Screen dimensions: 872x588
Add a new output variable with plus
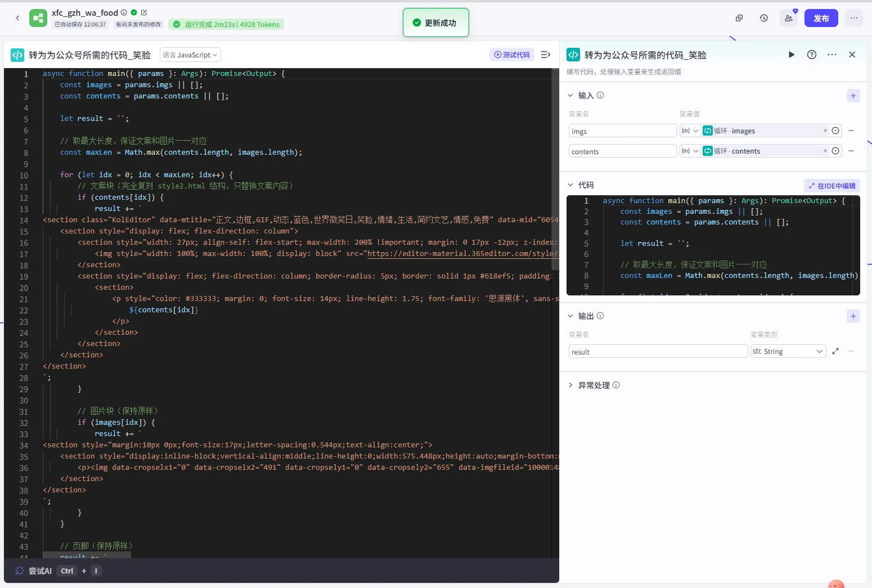pyautogui.click(x=853, y=316)
